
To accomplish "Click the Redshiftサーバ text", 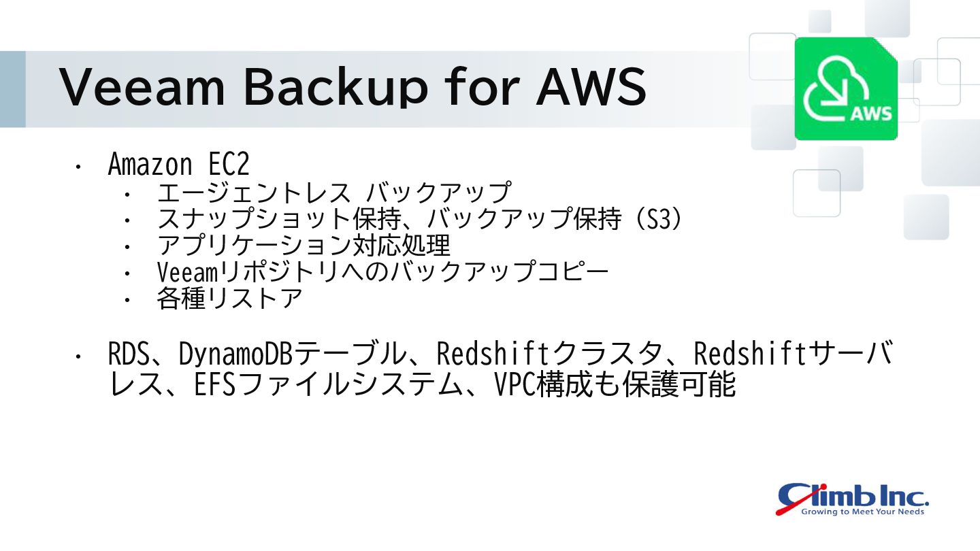I will (x=793, y=354).
